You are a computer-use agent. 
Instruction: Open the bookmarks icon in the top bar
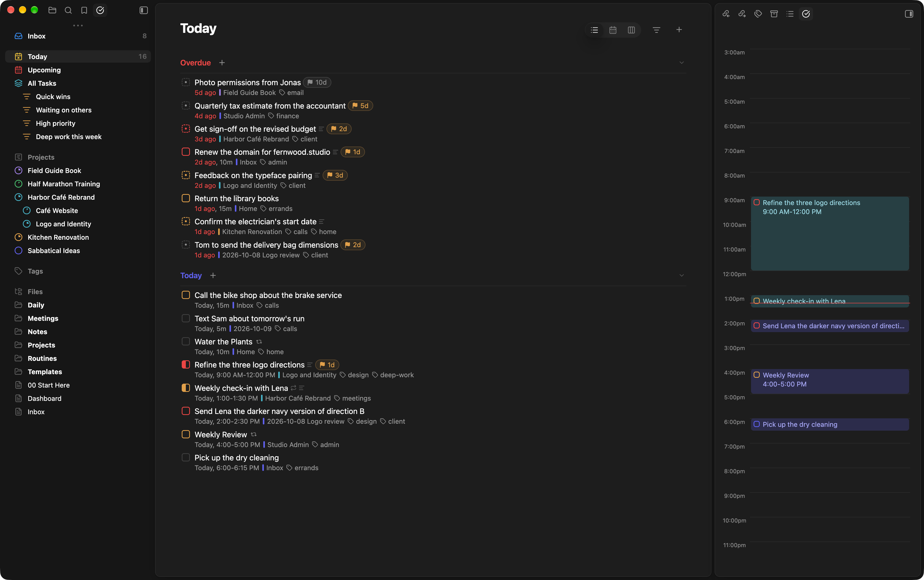(84, 10)
